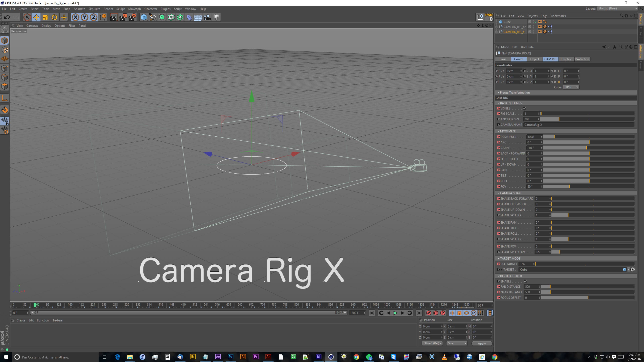The width and height of the screenshot is (644, 362).
Task: Expand CAMERA_RIG_X2 tree node
Action: coord(497,27)
